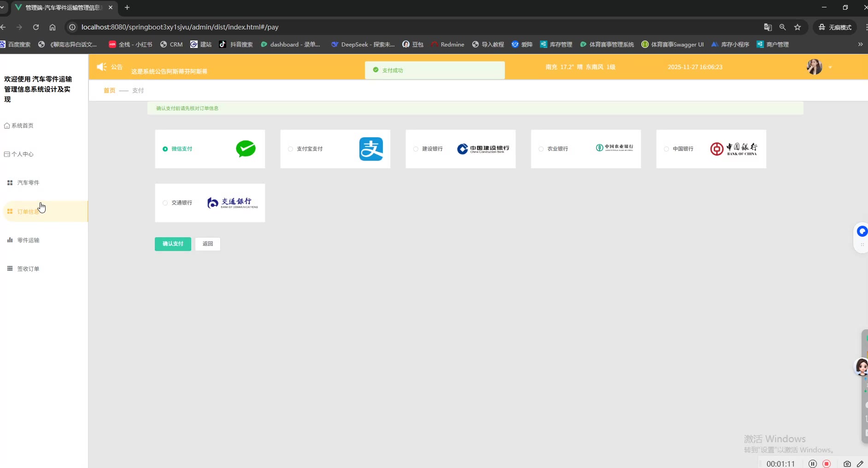Click the 返回 back button
The width and height of the screenshot is (868, 468).
click(x=208, y=244)
